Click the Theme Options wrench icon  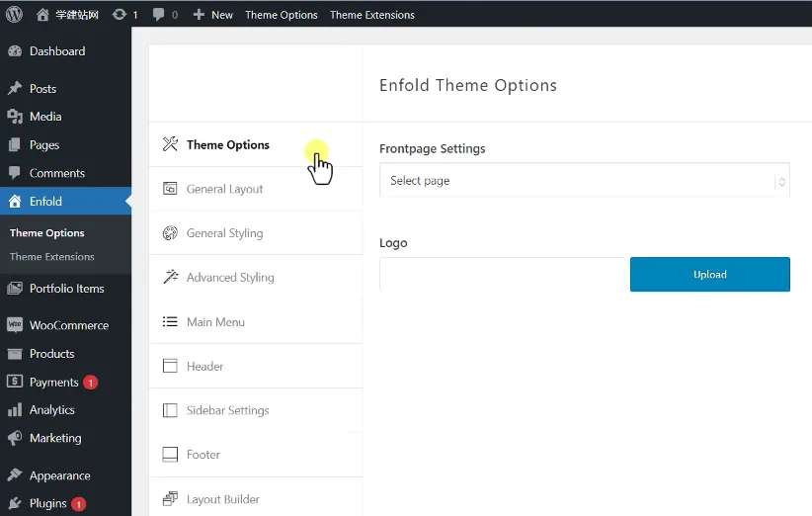coord(170,144)
